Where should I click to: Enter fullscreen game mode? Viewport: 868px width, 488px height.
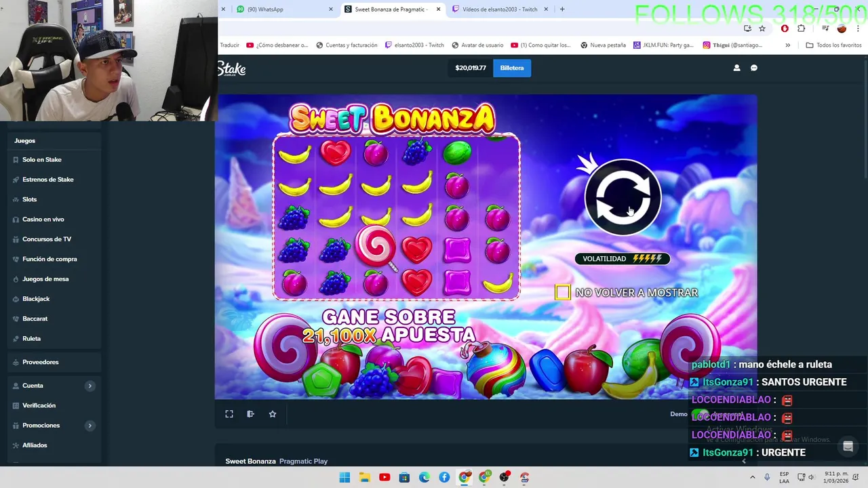point(229,414)
